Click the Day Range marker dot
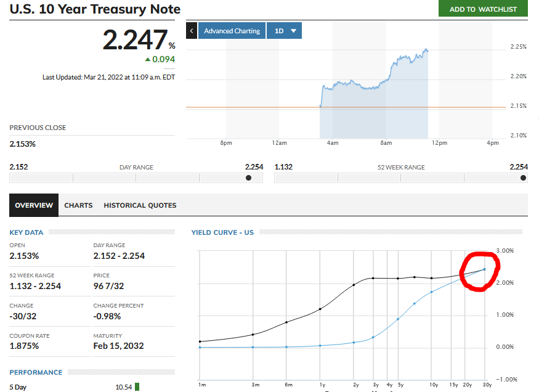539x392 pixels. [x=248, y=178]
